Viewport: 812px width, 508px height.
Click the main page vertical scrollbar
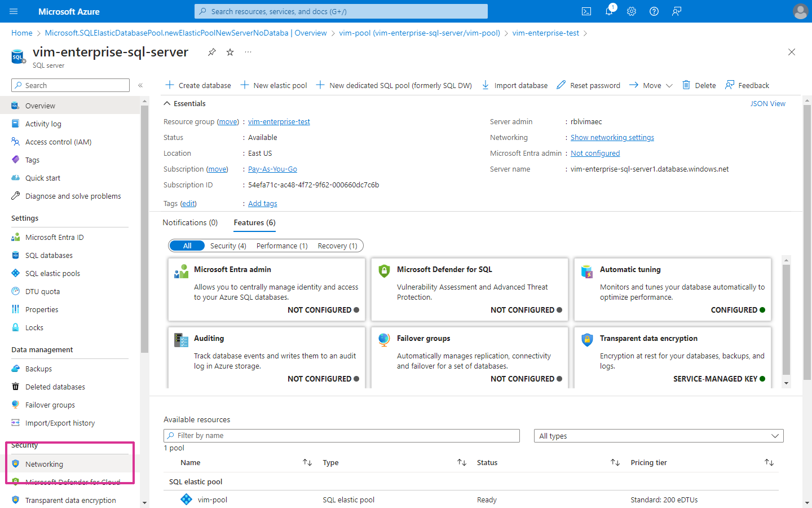[x=807, y=243]
